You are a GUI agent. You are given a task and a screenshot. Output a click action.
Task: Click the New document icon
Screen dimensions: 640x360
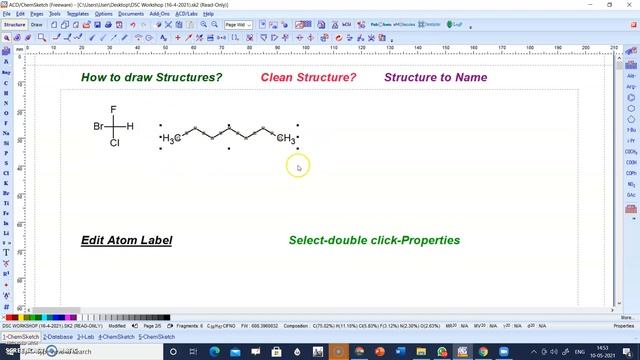click(54, 25)
